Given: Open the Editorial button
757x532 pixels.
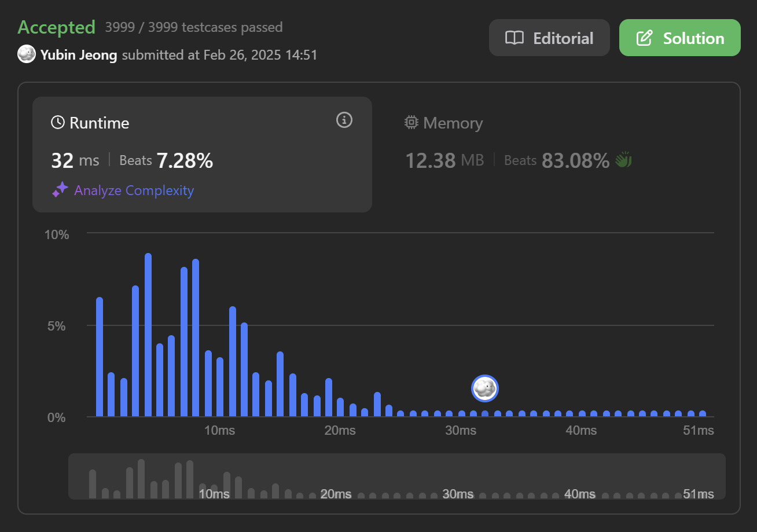Looking at the screenshot, I should click(x=549, y=38).
